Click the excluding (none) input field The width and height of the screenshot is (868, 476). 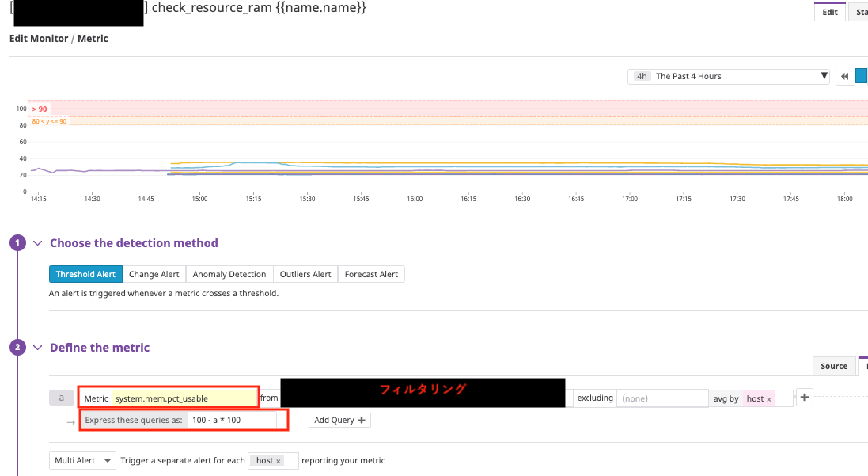(x=662, y=398)
